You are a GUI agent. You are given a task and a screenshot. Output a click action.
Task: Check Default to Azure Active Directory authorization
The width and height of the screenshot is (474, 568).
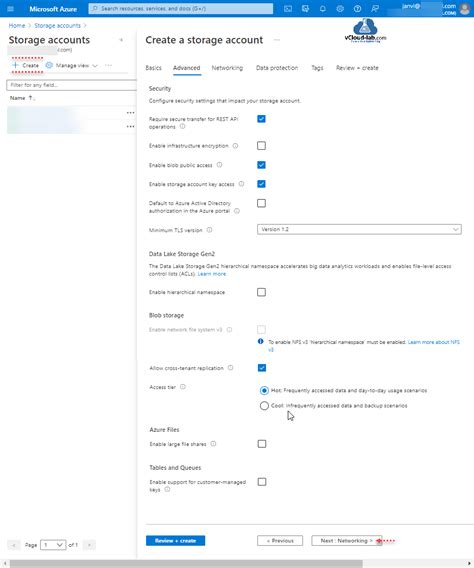click(x=261, y=203)
